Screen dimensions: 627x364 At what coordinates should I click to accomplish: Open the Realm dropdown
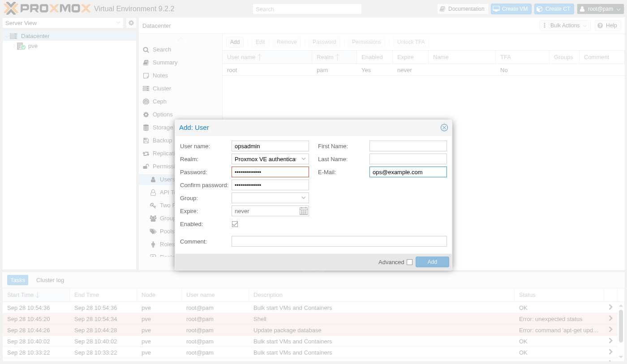[x=304, y=159]
